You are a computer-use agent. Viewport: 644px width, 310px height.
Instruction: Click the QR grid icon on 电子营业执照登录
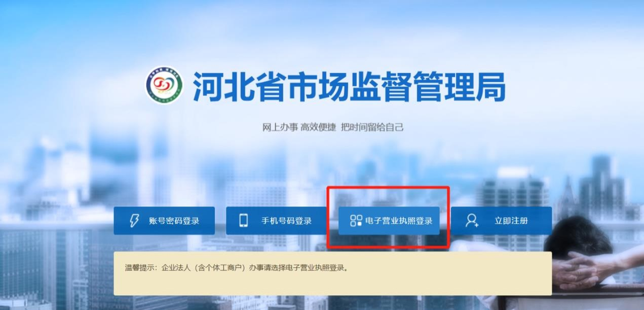point(356,221)
